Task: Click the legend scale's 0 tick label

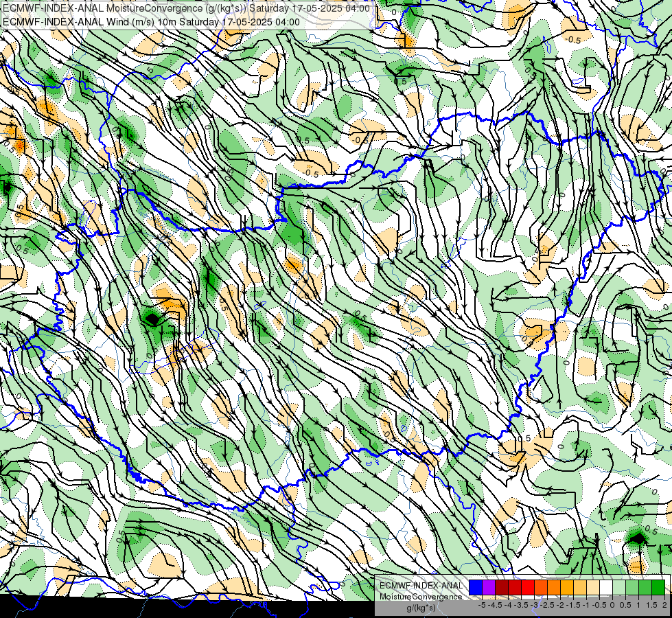Action: 612,605
